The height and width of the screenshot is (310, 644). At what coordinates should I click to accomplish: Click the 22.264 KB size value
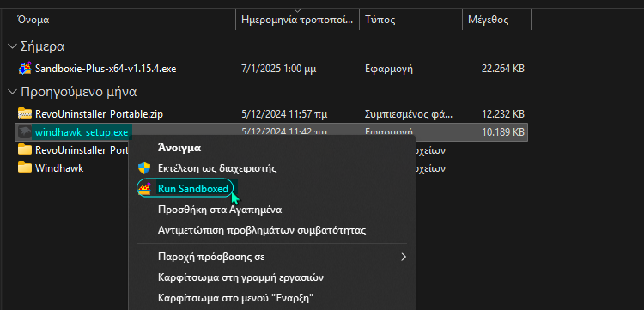[502, 69]
